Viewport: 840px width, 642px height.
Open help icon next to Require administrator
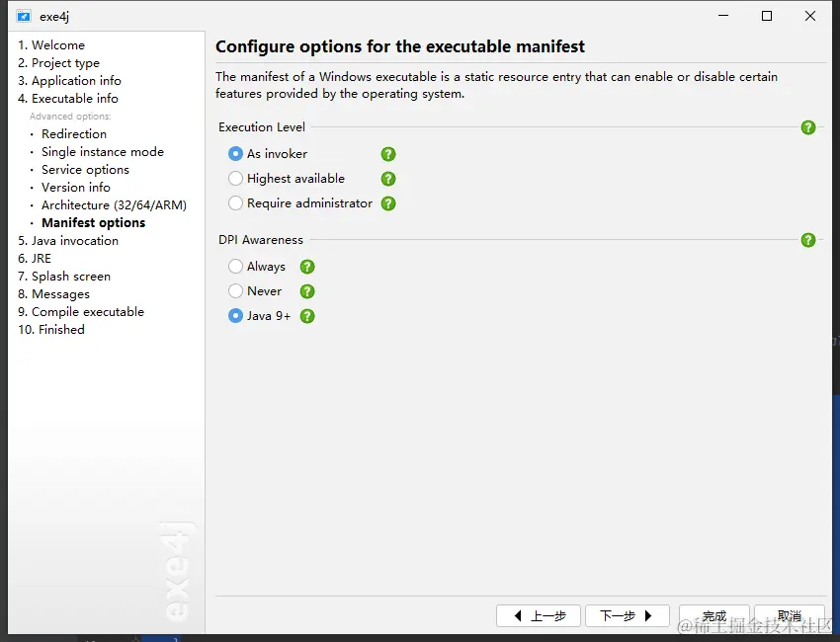[x=388, y=203]
